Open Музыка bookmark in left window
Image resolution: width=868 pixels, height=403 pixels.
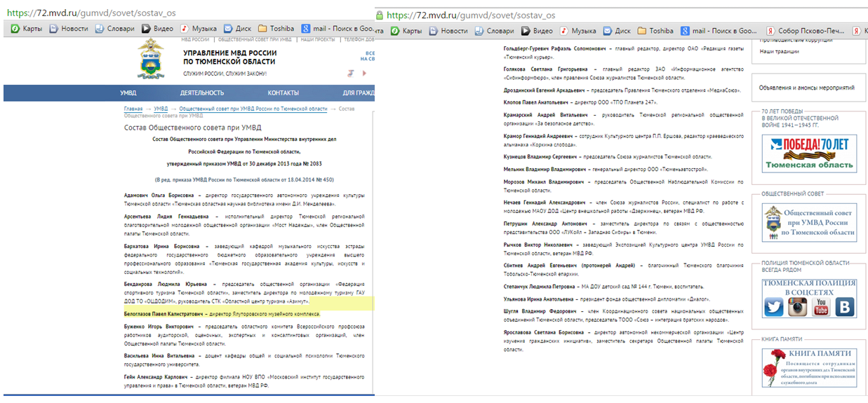point(198,29)
